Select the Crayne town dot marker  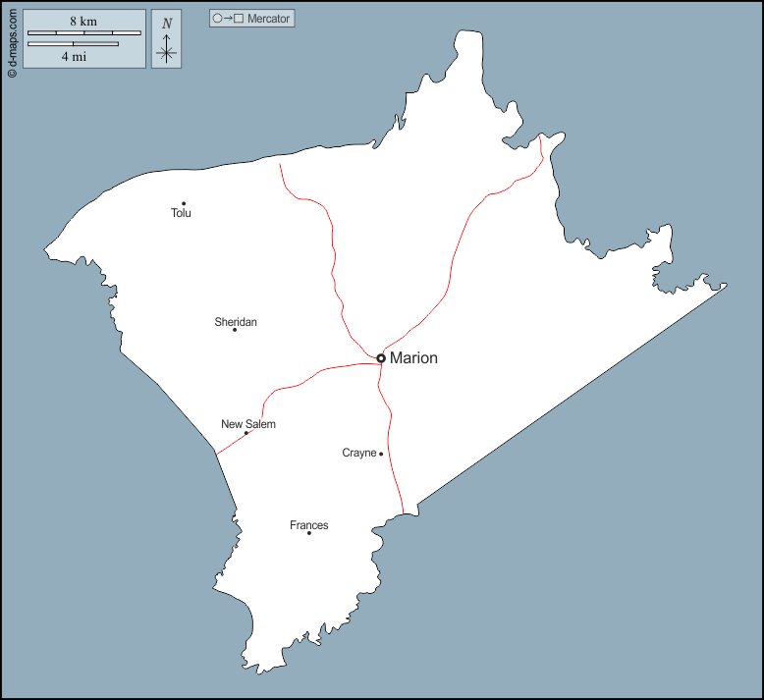pyautogui.click(x=381, y=454)
